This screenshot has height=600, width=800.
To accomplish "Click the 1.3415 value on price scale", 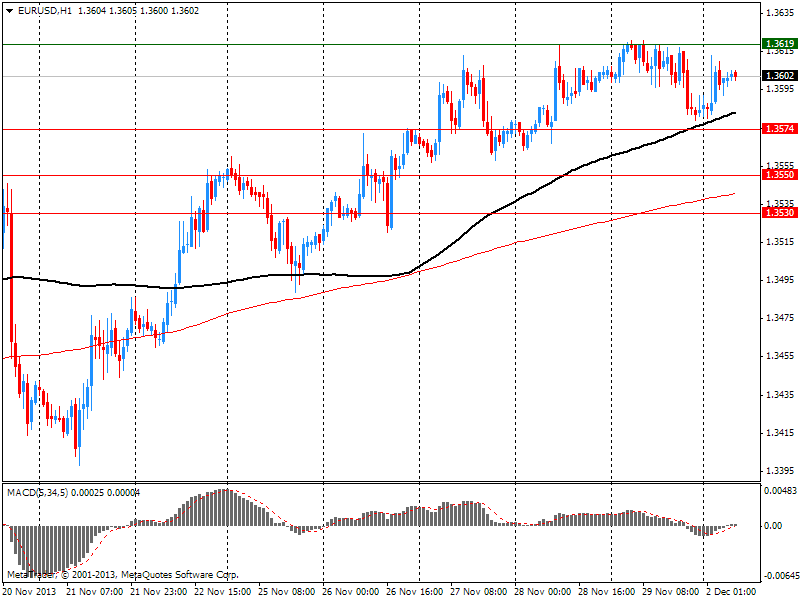I will point(779,433).
